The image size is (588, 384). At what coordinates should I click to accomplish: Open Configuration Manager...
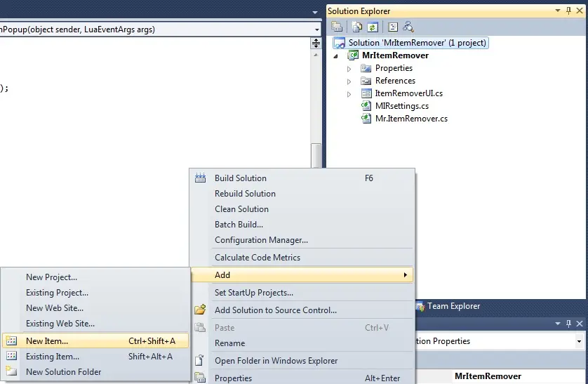point(302,239)
